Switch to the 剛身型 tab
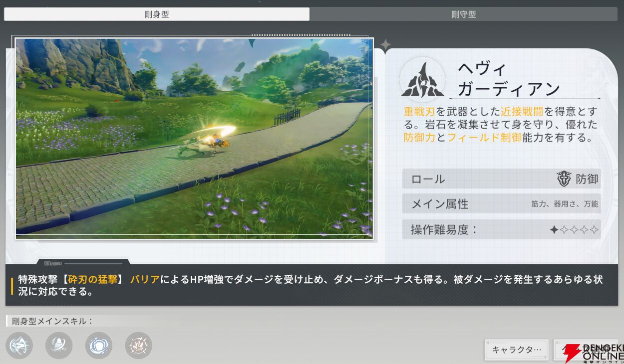 tap(157, 14)
